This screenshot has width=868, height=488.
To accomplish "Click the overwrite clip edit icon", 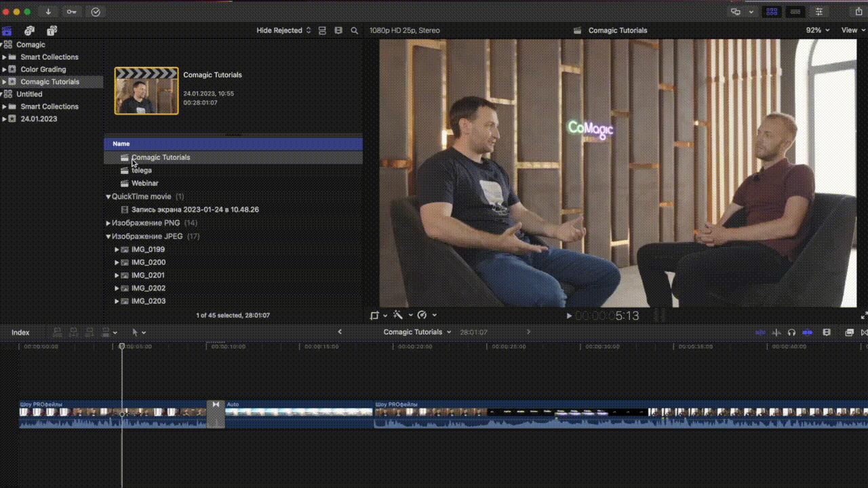I will tap(106, 332).
